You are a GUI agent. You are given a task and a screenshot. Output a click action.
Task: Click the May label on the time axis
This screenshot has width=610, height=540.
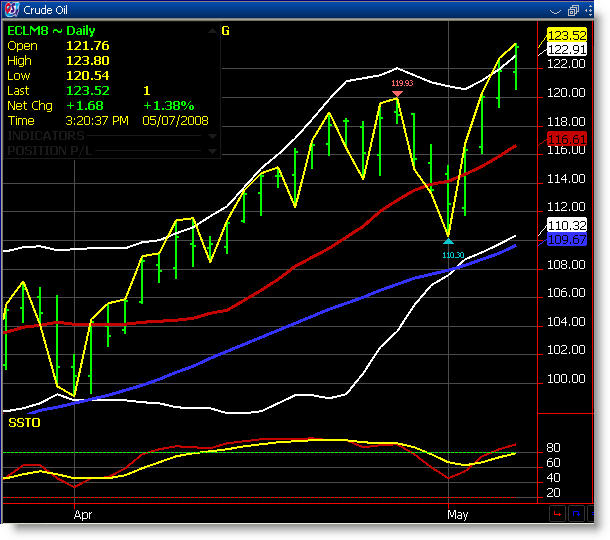coord(458,515)
